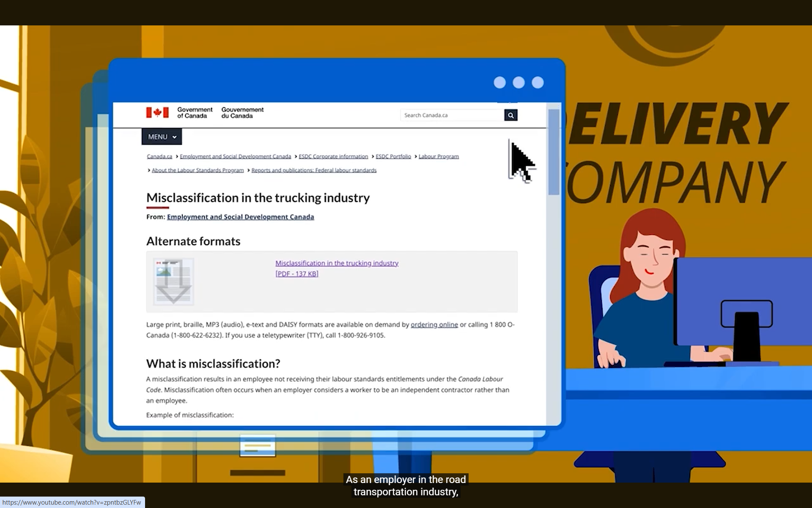Follow the ordering online link
This screenshot has width=812, height=508.
(x=434, y=325)
